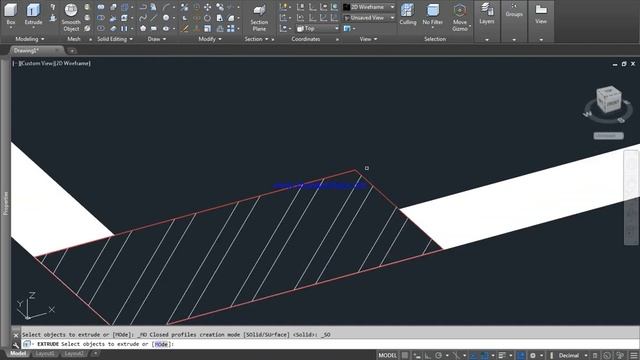Expand the Section panel

(x=256, y=39)
